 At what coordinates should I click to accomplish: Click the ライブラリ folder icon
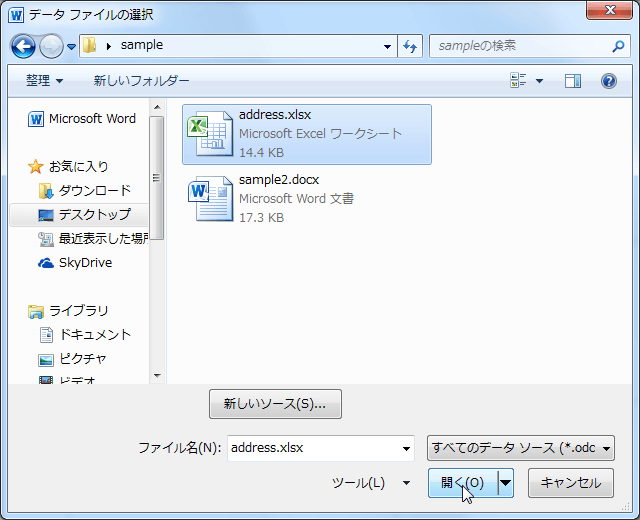pos(36,312)
